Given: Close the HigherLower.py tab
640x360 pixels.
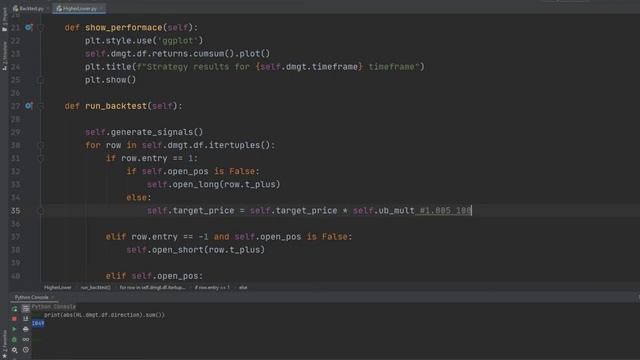Looking at the screenshot, I should tap(101, 8).
